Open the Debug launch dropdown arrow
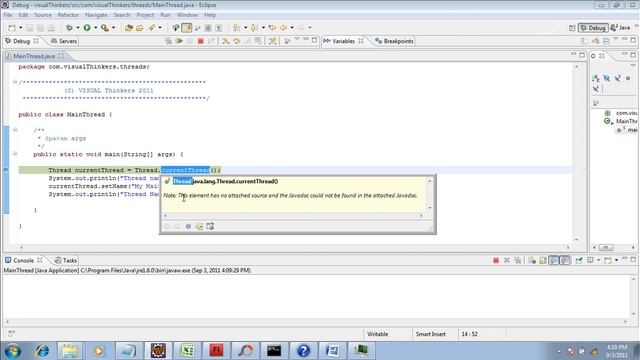The height and width of the screenshot is (360, 640). click(78, 28)
